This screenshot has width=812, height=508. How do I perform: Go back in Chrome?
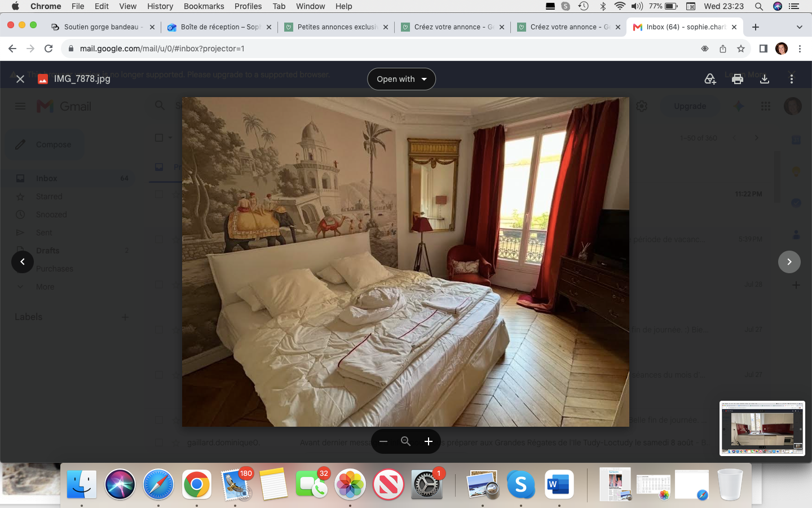(x=12, y=49)
